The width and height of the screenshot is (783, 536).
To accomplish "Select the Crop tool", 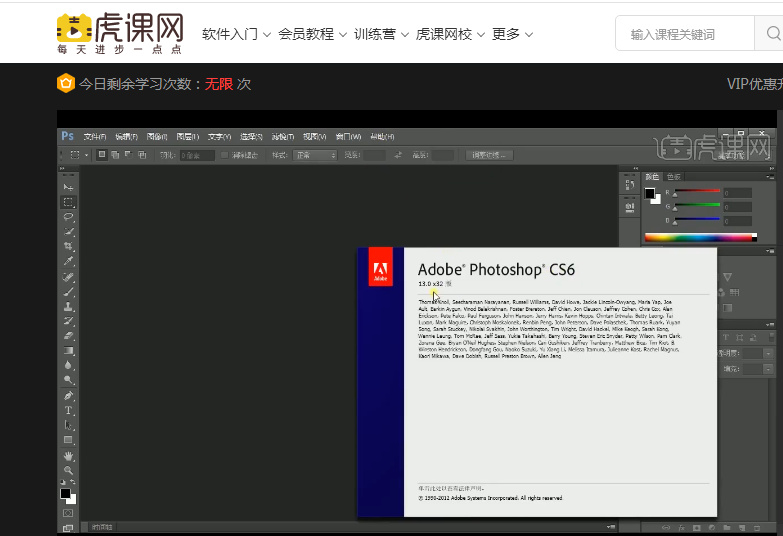I will [68, 246].
